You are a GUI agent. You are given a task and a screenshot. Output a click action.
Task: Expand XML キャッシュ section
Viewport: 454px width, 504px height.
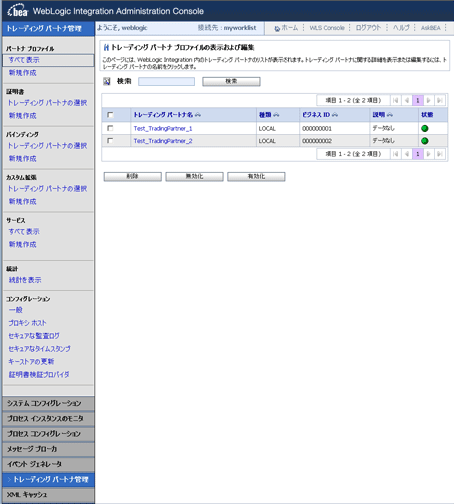tap(48, 495)
